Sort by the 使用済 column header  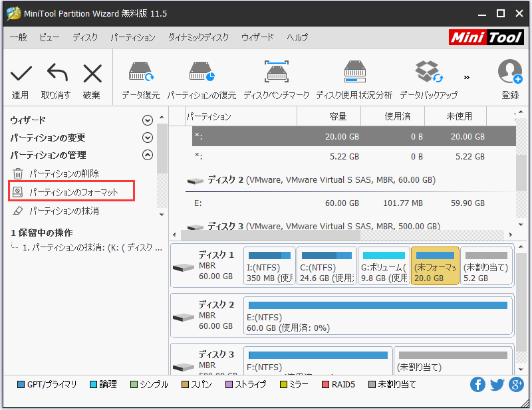[x=392, y=116]
